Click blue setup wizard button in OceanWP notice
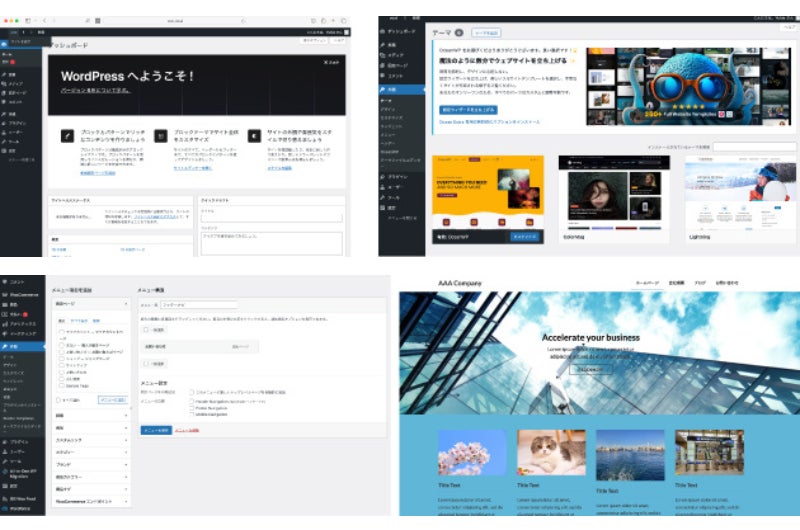Viewport: 800px width, 530px height. [468, 110]
